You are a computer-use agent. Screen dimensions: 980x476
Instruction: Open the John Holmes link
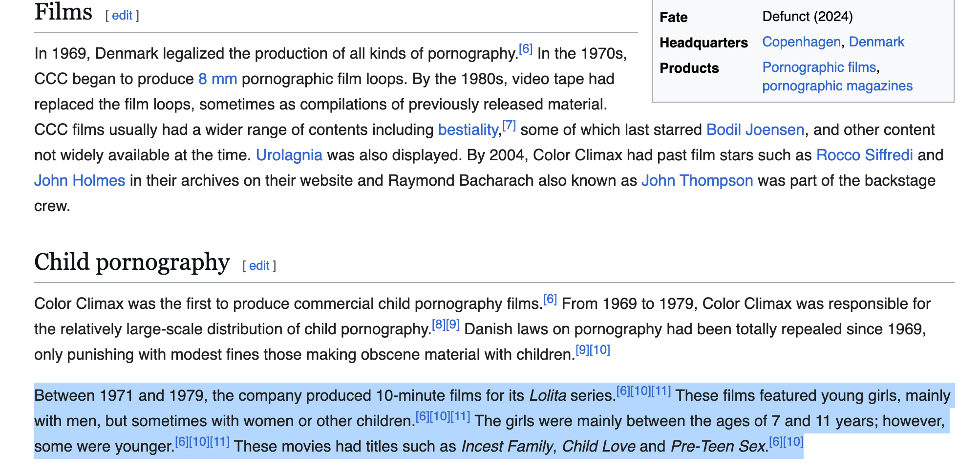point(80,180)
